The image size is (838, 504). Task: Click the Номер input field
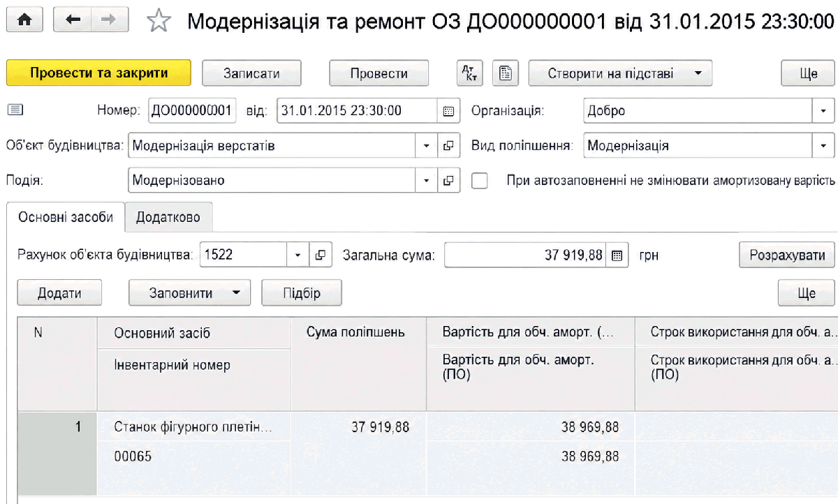192,111
